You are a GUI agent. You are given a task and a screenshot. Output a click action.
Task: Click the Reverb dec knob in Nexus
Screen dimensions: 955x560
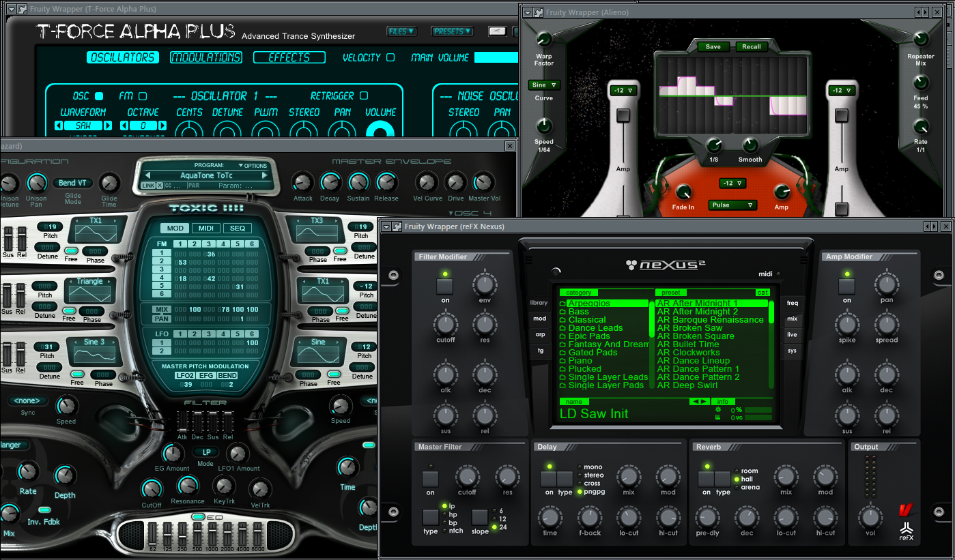(x=746, y=517)
